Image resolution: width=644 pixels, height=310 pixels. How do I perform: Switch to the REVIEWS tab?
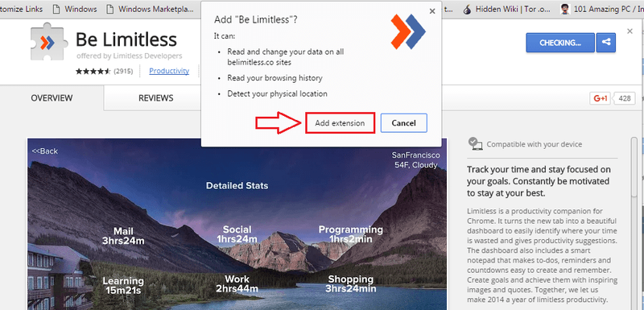point(155,98)
